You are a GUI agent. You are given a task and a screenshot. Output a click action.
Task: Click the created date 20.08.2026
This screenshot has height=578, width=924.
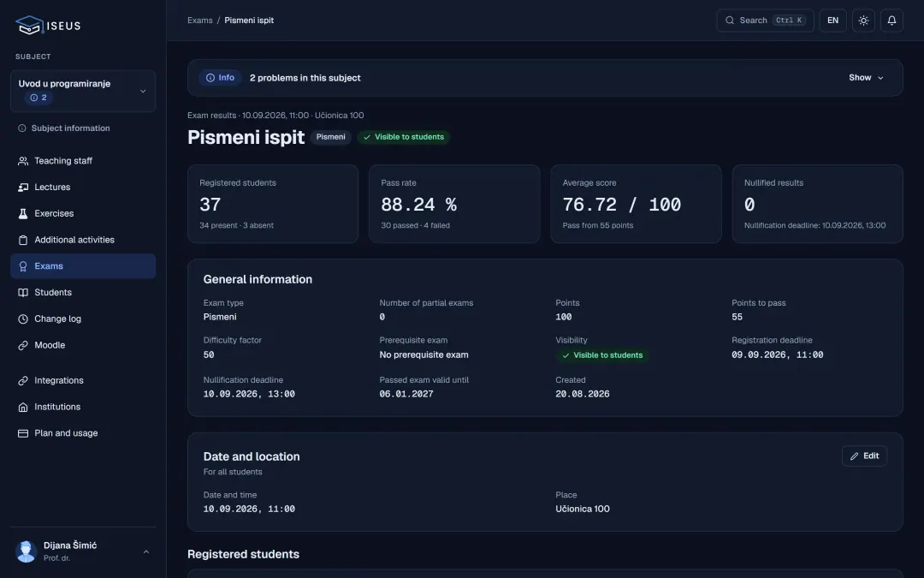(583, 394)
